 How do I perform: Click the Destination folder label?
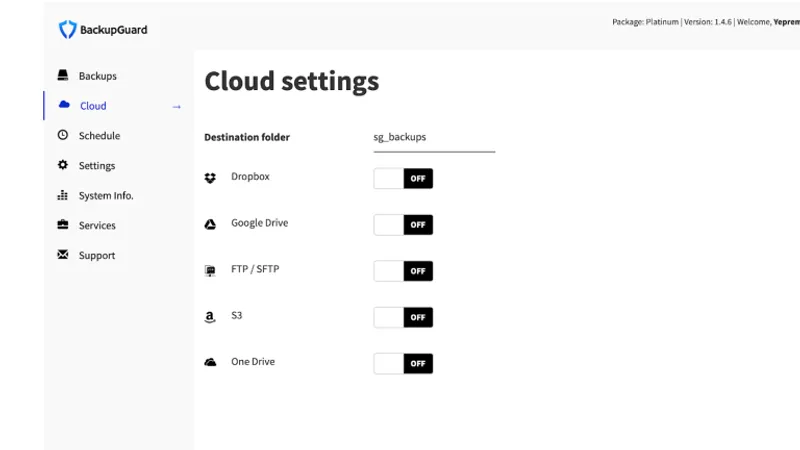point(247,137)
